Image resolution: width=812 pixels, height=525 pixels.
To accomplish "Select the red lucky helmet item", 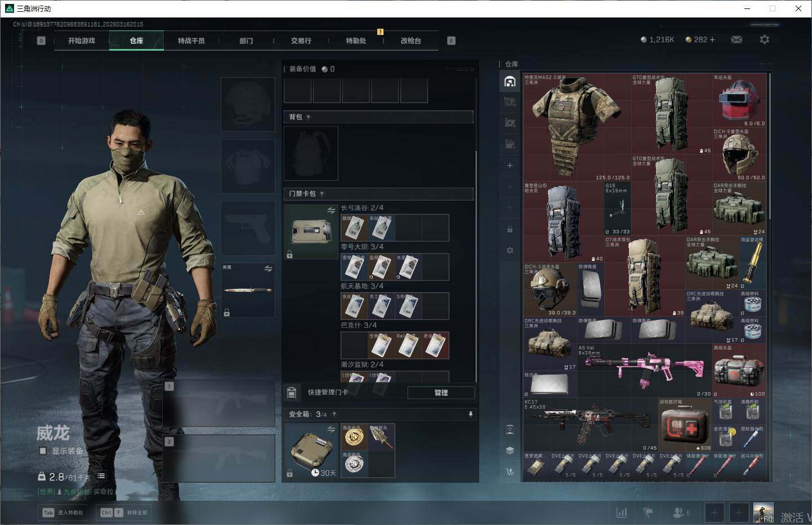I will 739,100.
